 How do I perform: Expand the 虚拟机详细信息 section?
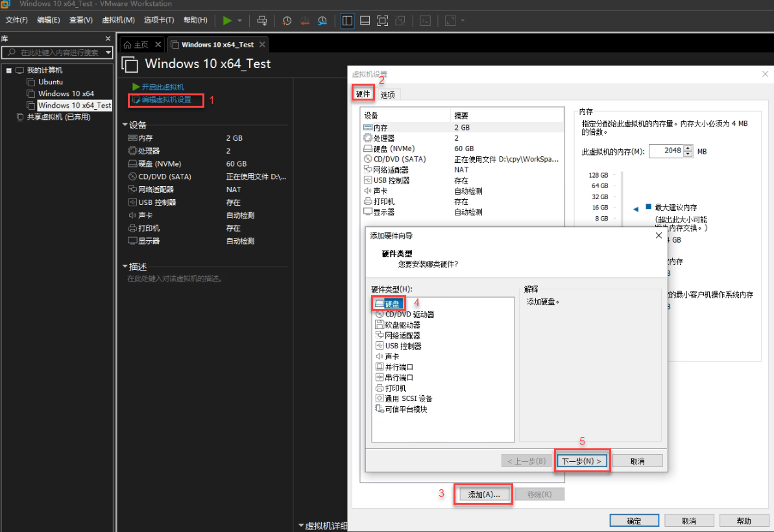coord(301,526)
